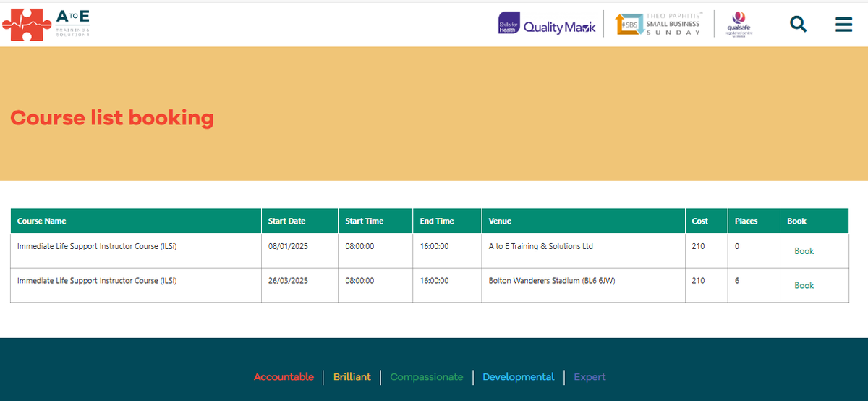Click the Accountable value link
This screenshot has height=401, width=868.
click(x=284, y=377)
